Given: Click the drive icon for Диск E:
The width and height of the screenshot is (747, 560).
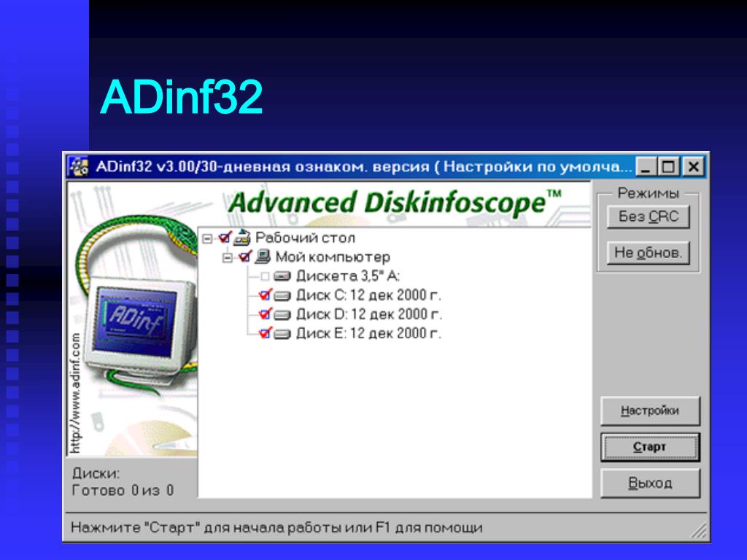Looking at the screenshot, I should [282, 334].
